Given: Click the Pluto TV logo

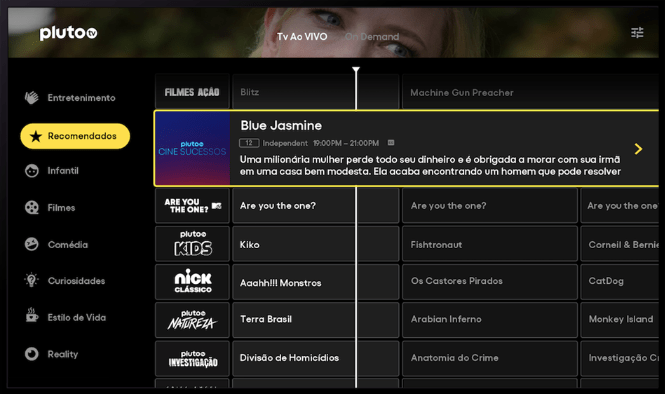Looking at the screenshot, I should (68, 33).
